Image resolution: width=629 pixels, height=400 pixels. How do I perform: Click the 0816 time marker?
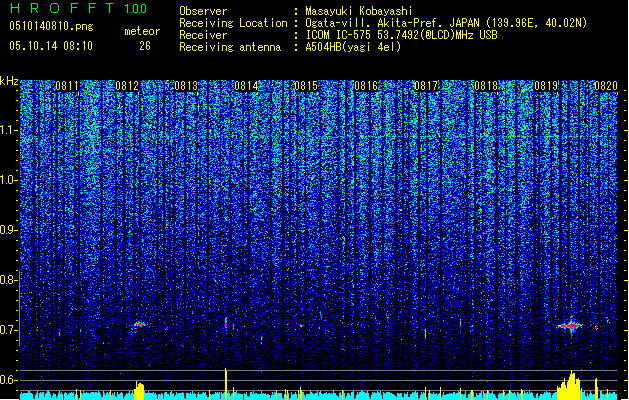366,86
